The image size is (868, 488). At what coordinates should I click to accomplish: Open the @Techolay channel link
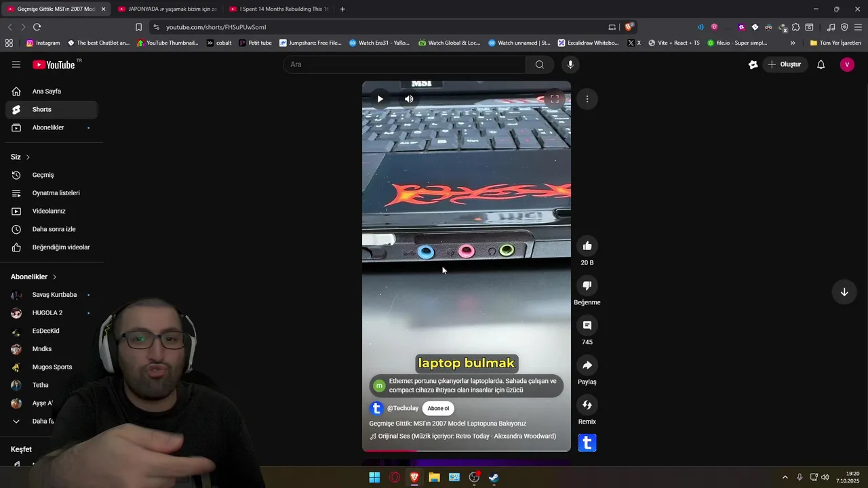point(403,409)
